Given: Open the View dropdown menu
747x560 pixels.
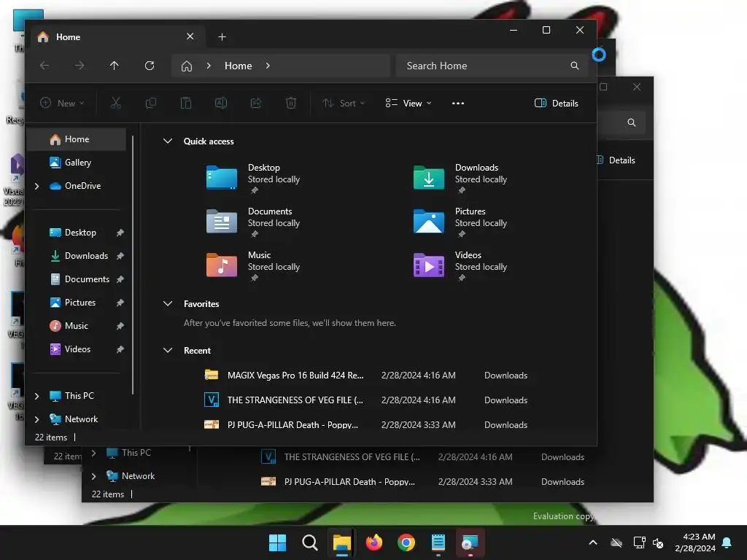Looking at the screenshot, I should (x=409, y=103).
